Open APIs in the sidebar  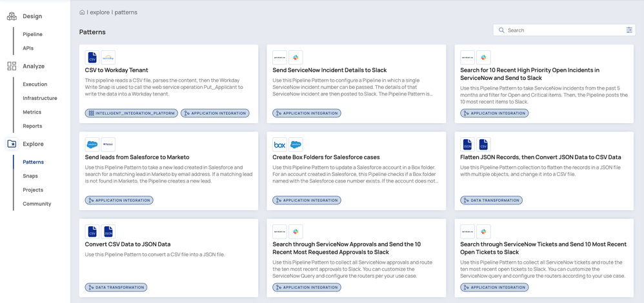28,48
